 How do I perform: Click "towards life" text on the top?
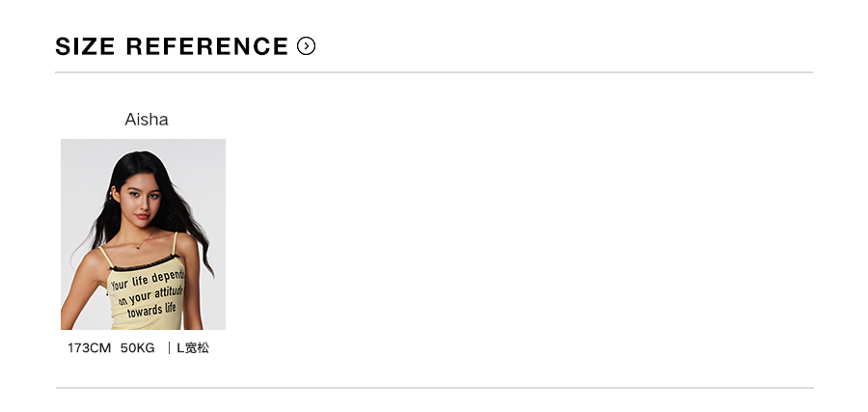click(x=151, y=310)
